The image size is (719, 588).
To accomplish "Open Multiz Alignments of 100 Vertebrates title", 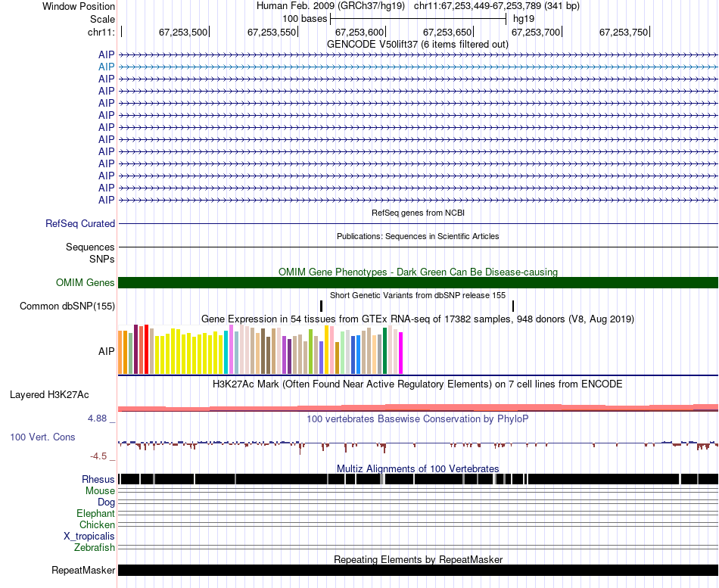I will (x=418, y=468).
